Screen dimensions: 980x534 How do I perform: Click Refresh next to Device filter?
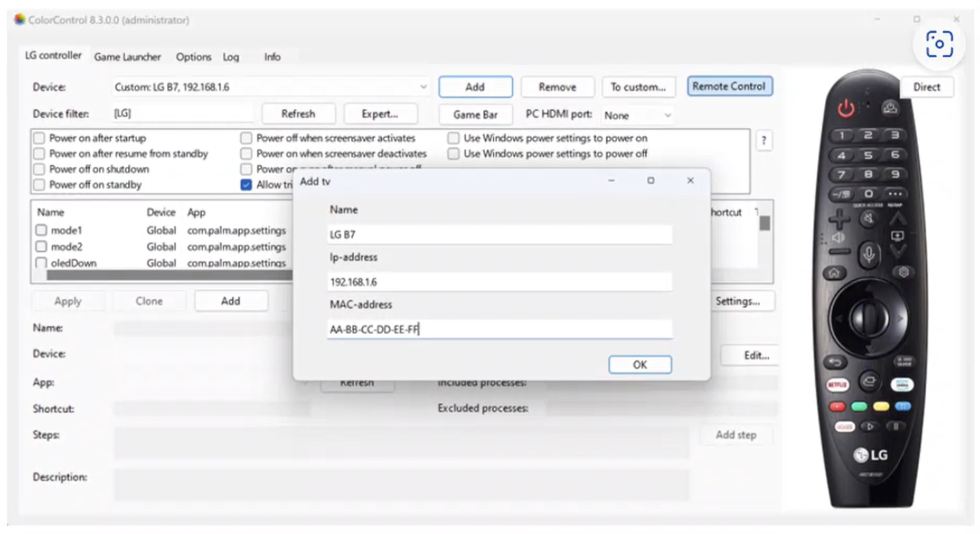[x=298, y=114]
